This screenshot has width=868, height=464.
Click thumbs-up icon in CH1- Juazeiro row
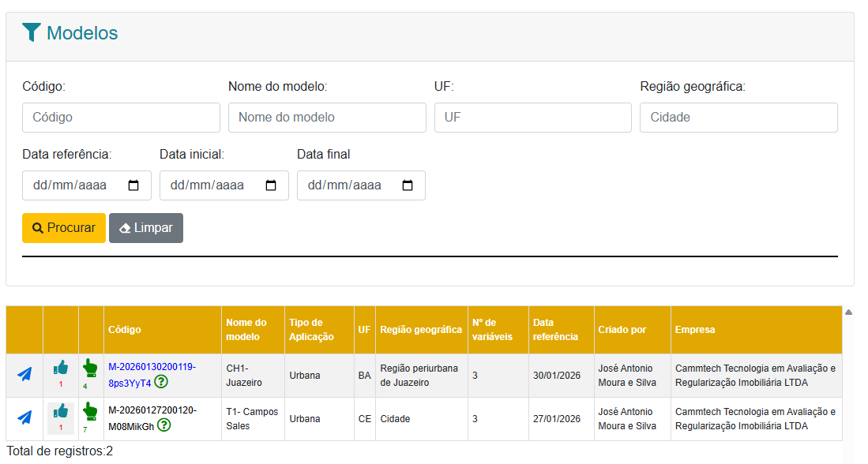click(61, 368)
